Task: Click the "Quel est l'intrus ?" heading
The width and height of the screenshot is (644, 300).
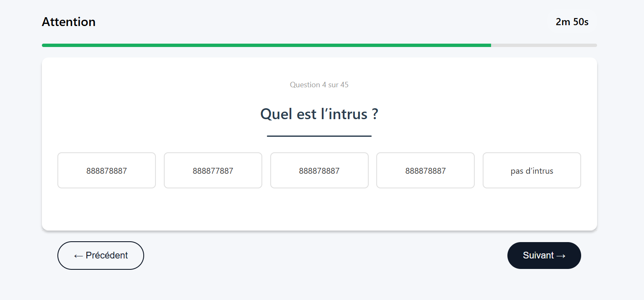Action: point(319,114)
